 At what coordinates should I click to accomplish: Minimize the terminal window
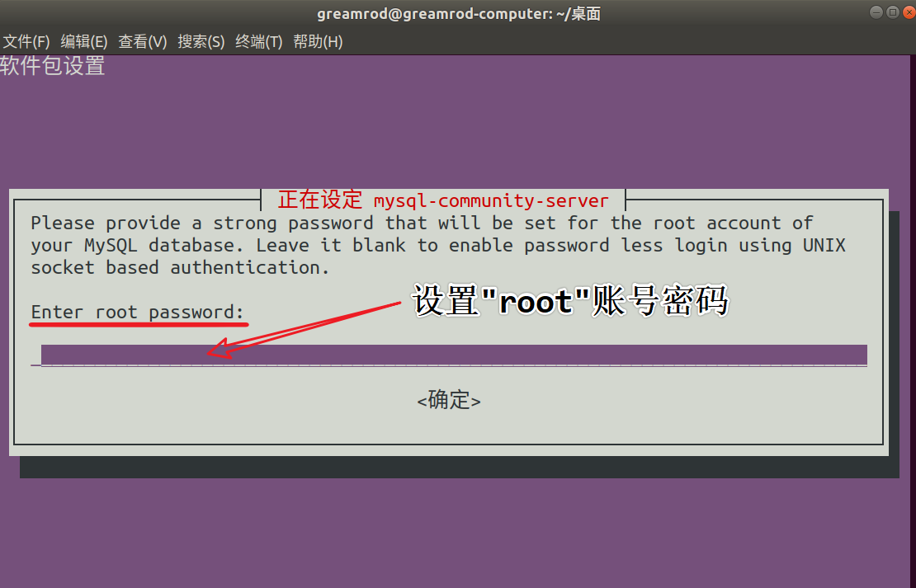click(x=876, y=12)
